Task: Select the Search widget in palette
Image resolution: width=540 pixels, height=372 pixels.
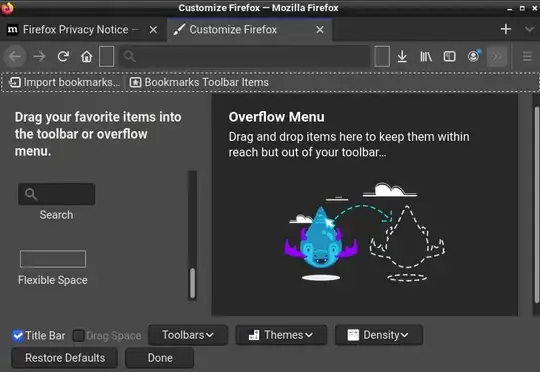Action: tap(56, 202)
